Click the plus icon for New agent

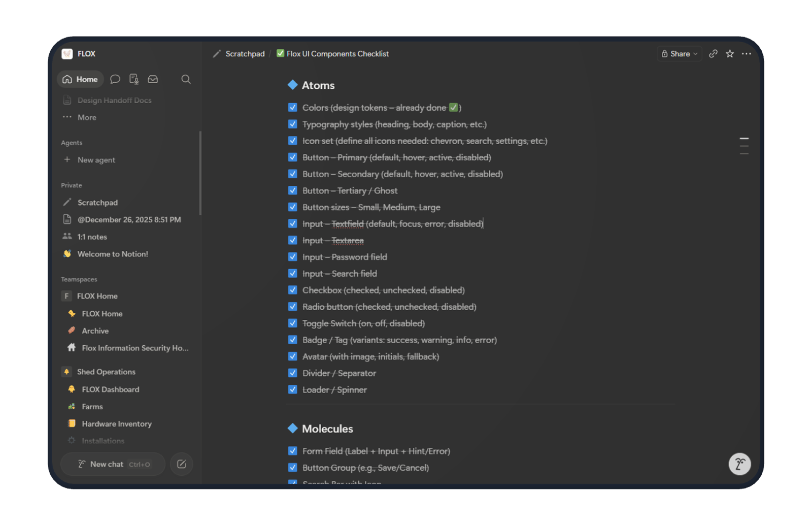point(67,159)
